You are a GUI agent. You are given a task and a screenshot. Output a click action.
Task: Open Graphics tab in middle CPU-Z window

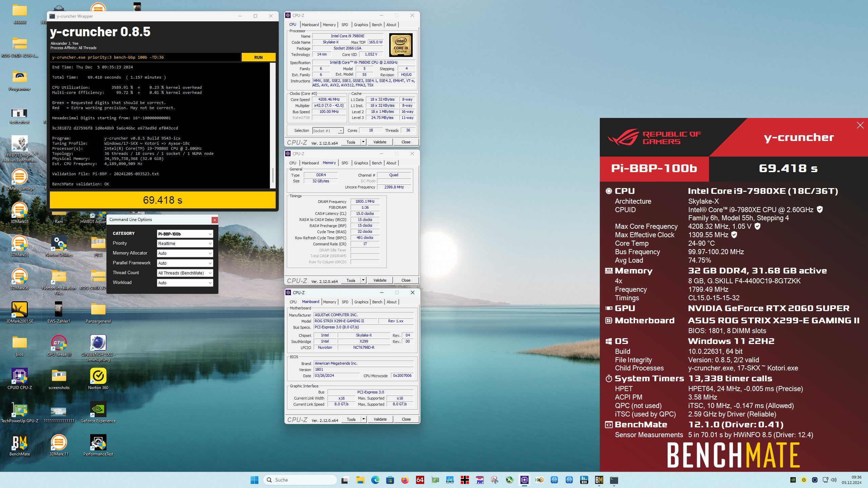(x=361, y=163)
